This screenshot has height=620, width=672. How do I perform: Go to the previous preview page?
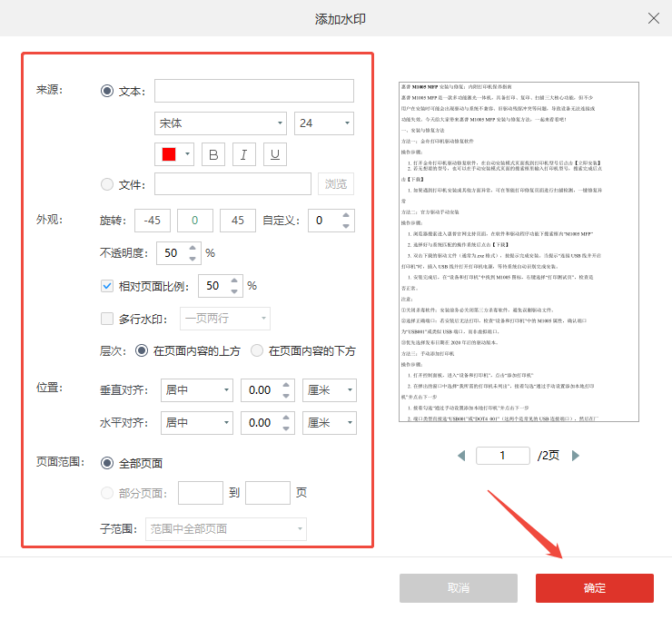pos(461,456)
